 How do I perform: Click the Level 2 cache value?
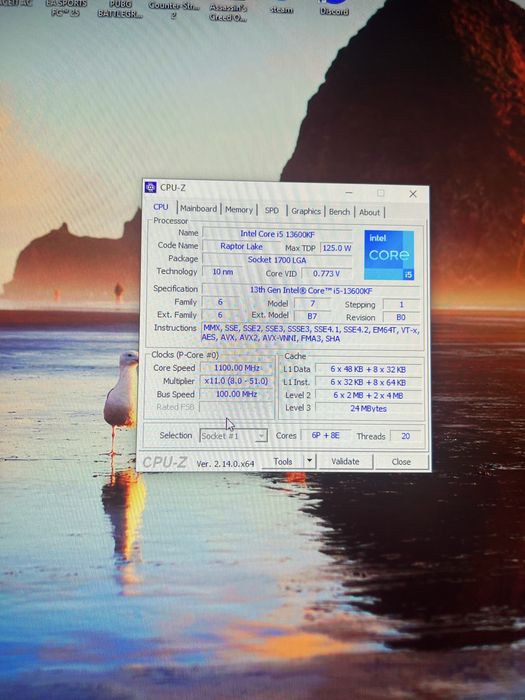(x=368, y=396)
